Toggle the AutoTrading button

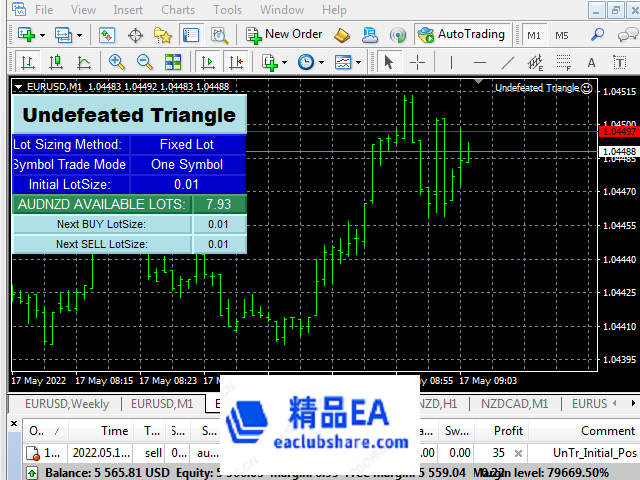click(x=461, y=35)
